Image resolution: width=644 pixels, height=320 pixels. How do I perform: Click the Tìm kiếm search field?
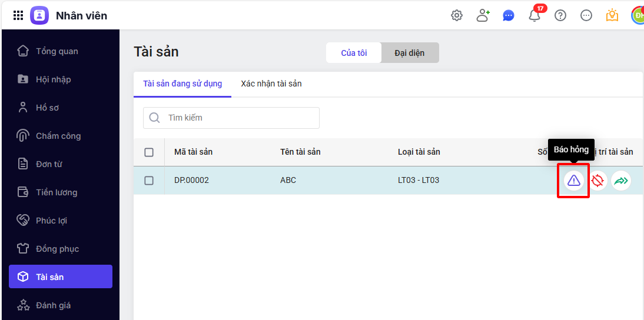tap(231, 118)
